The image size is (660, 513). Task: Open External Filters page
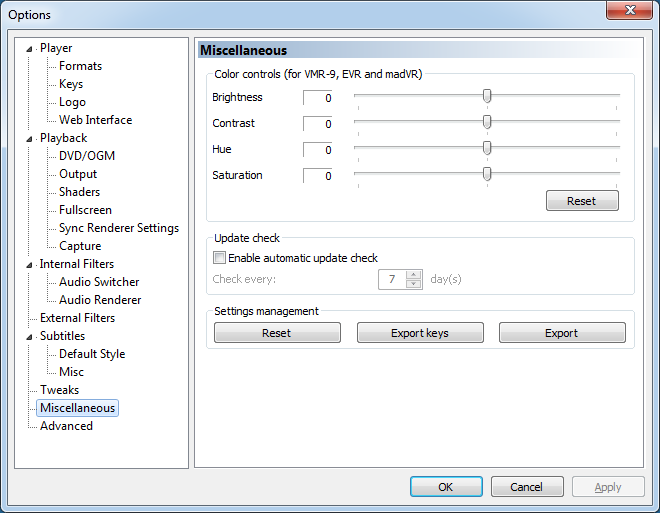coord(77,318)
